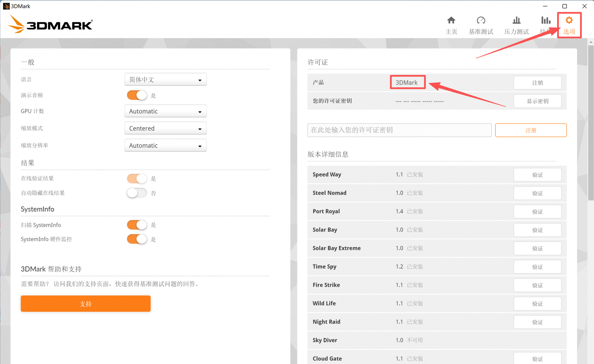Click the Options gear icon
594x364 pixels.
click(569, 21)
